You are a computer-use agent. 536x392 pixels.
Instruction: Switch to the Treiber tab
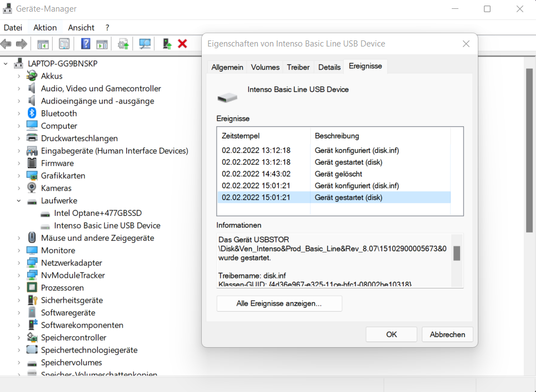click(298, 67)
